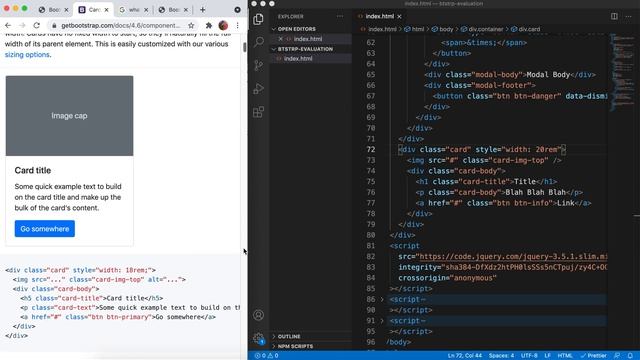The height and width of the screenshot is (360, 640).
Task: Change the language mode via HTML in the status bar
Action: click(565, 356)
